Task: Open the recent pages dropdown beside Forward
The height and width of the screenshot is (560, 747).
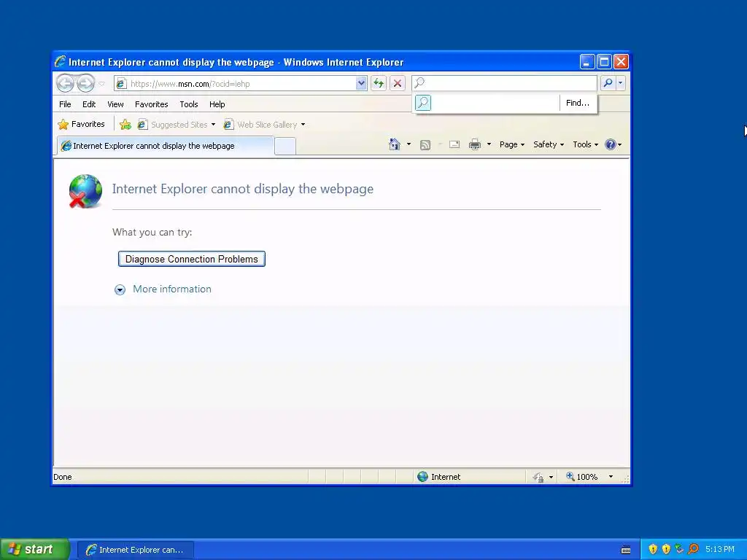Action: (x=101, y=84)
